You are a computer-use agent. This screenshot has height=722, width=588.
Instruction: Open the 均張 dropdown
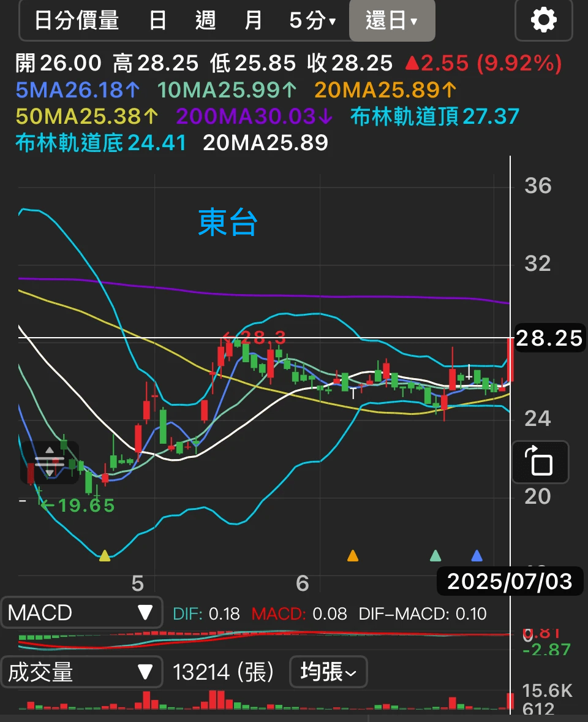[328, 672]
